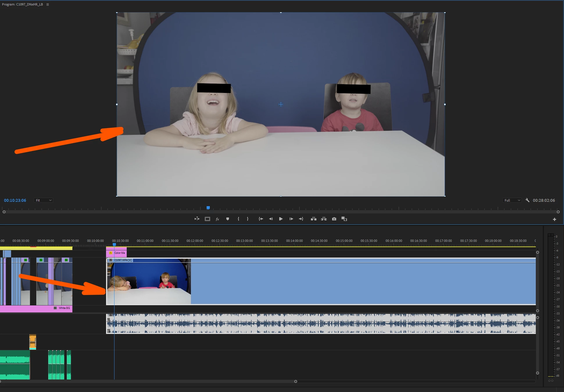This screenshot has width=564, height=392.
Task: Export frame with camera icon
Action: pyautogui.click(x=334, y=219)
